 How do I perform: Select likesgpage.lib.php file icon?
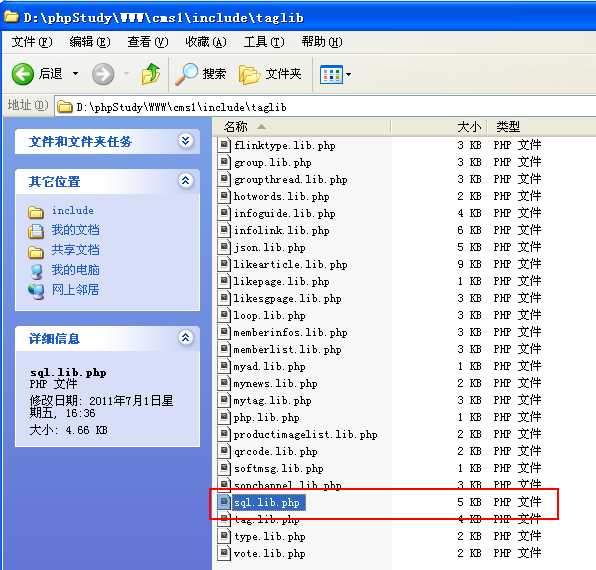224,298
